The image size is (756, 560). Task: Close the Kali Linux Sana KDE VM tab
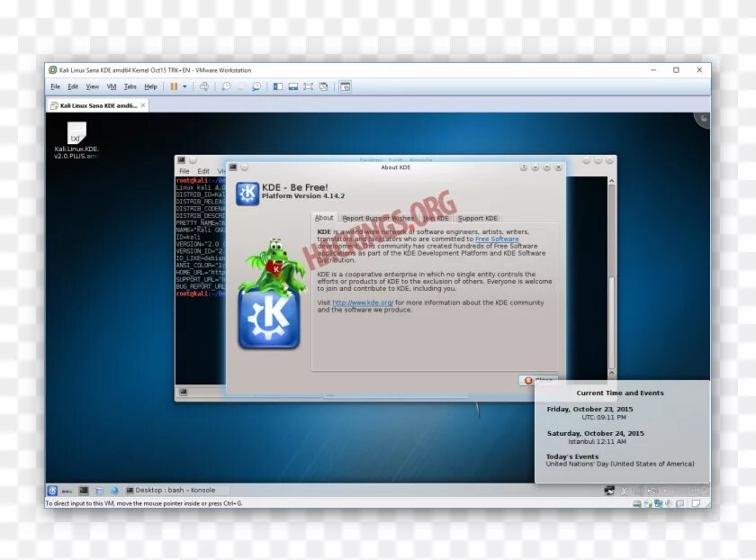point(143,105)
